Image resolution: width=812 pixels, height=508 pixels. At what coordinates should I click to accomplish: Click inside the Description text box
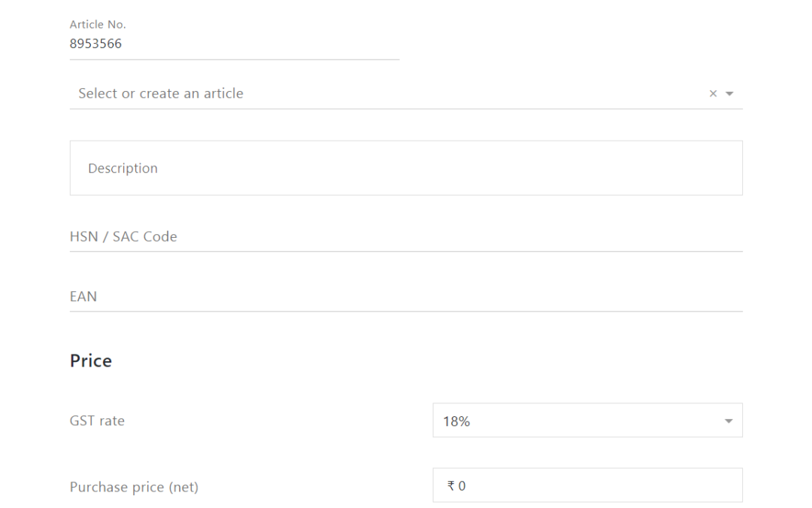click(x=406, y=168)
